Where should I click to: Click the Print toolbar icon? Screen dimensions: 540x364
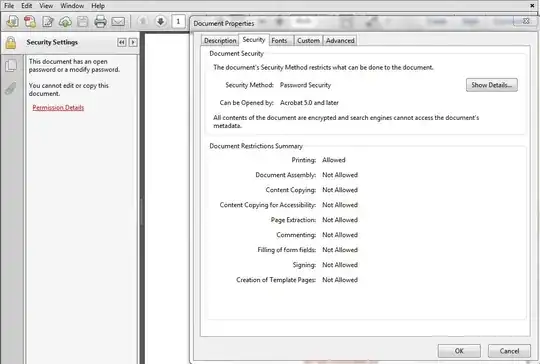pos(100,22)
